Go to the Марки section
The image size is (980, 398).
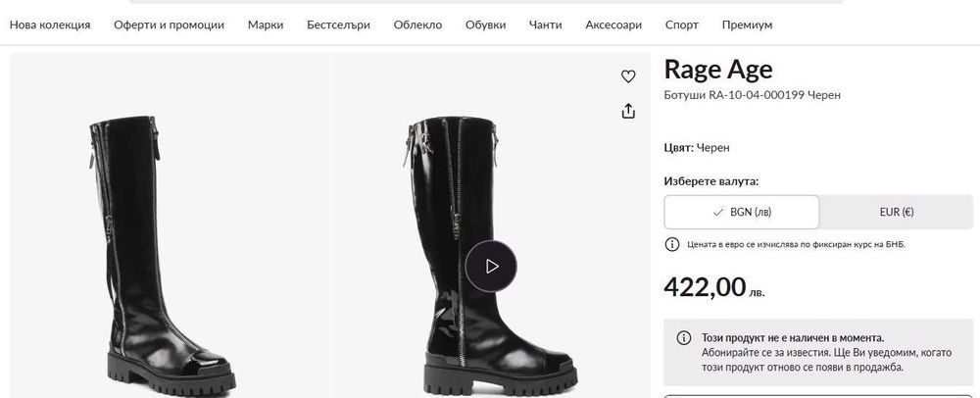tap(266, 25)
